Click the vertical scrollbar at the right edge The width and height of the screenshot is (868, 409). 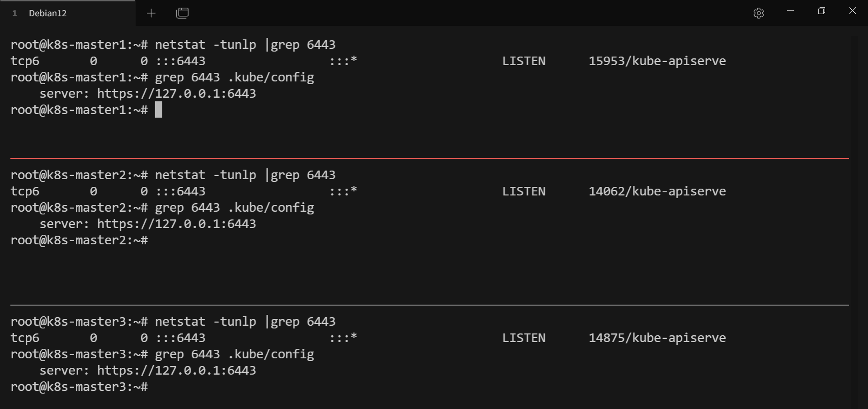[858, 217]
